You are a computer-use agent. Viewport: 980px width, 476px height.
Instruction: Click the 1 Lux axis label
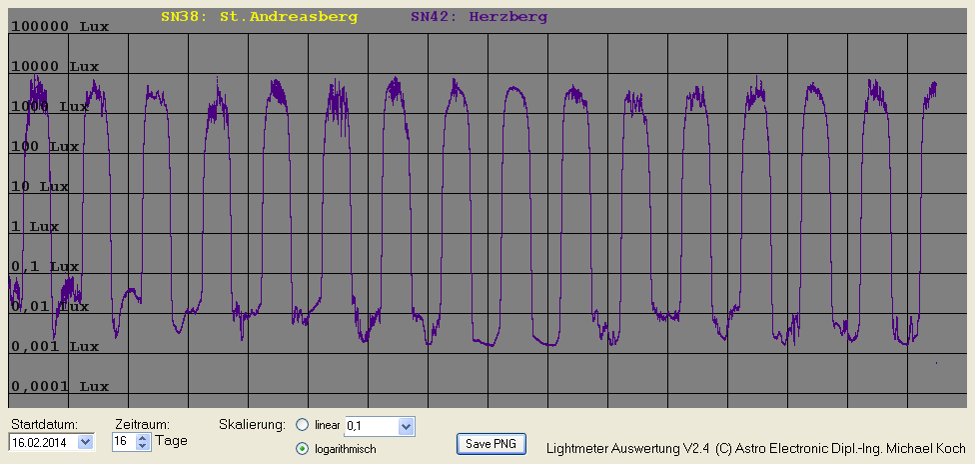[x=35, y=227]
